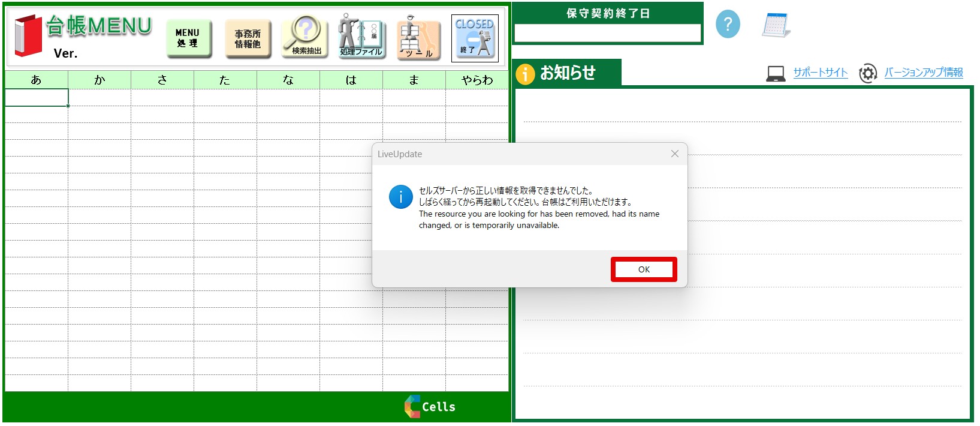Click the LiveUpdate title text
The image size is (980, 426).
[400, 154]
